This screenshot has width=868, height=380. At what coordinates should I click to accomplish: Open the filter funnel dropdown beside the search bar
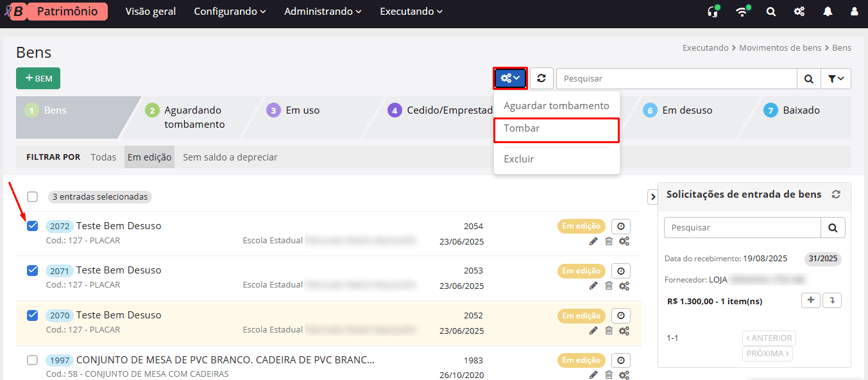pyautogui.click(x=836, y=78)
